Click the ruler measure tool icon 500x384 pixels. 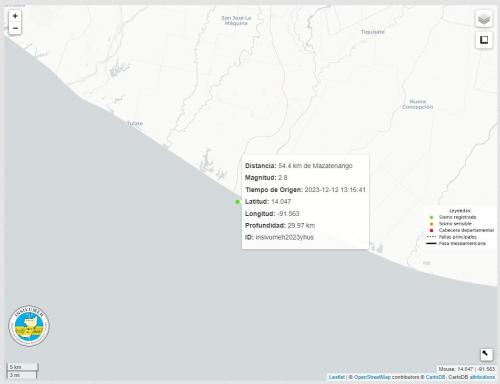coord(486,354)
